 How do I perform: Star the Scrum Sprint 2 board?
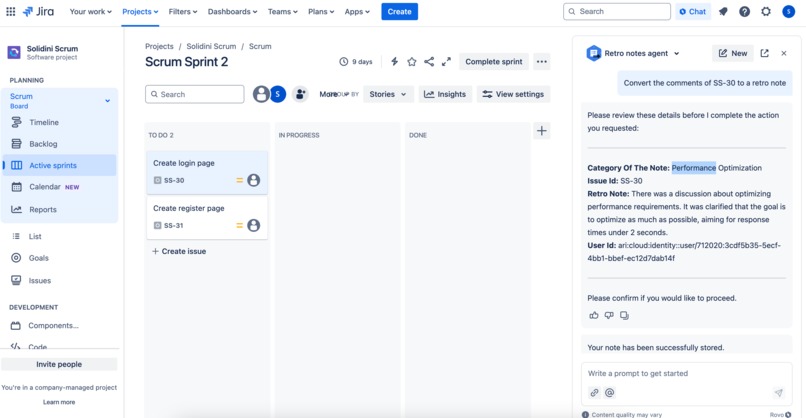click(x=412, y=62)
